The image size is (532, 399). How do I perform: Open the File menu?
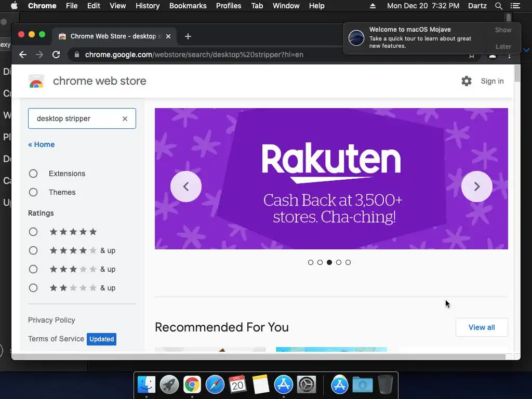[x=72, y=6]
